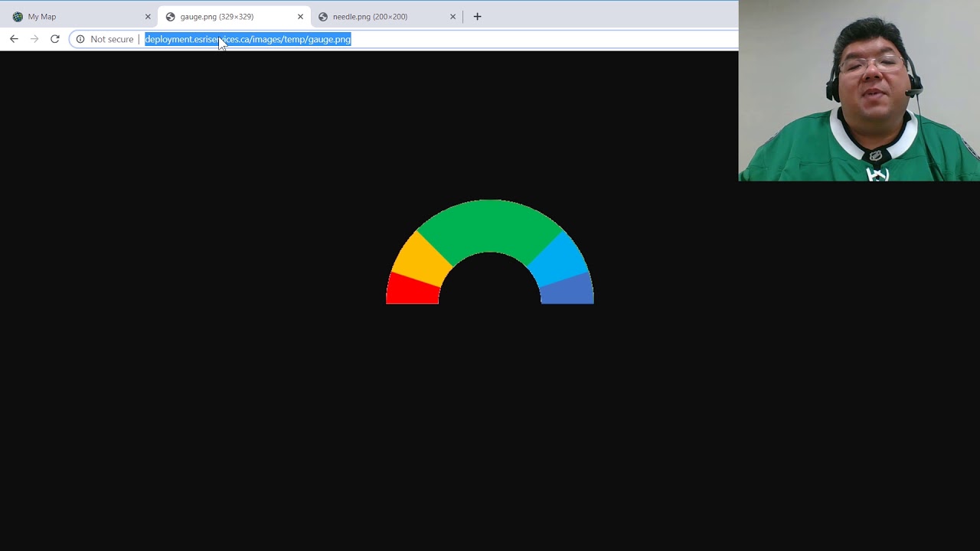Click the browser back navigation arrow
This screenshot has height=551, width=980.
[14, 39]
